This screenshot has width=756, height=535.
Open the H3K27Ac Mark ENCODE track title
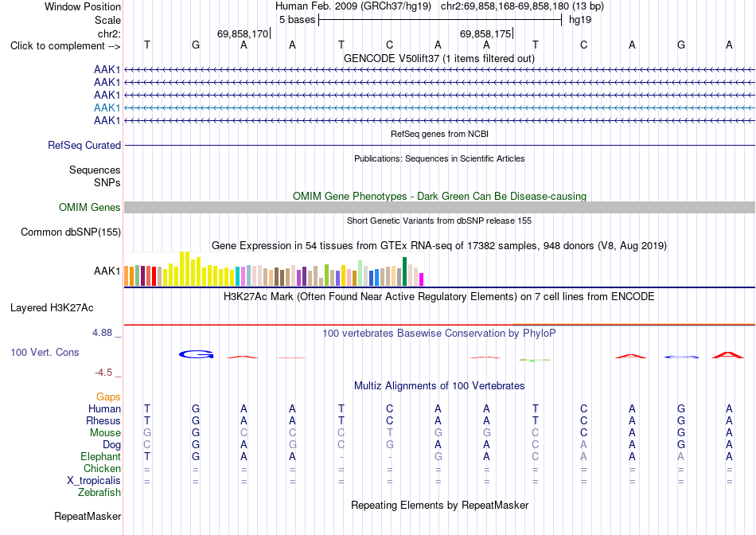point(438,297)
